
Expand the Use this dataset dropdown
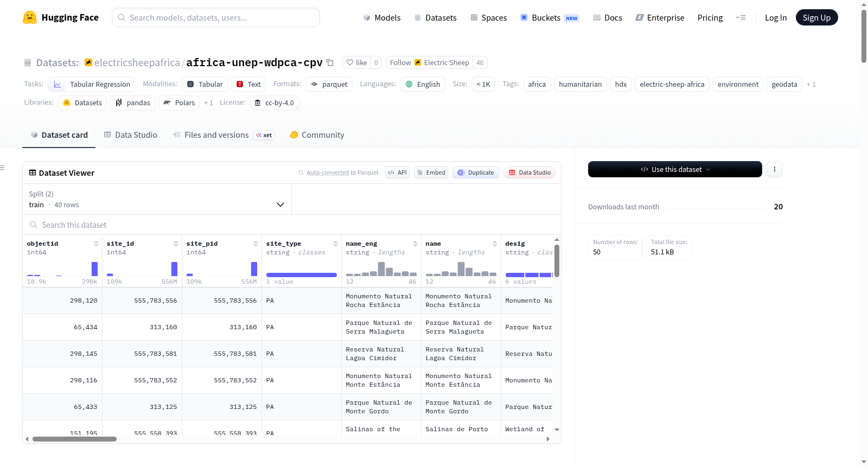pos(675,169)
